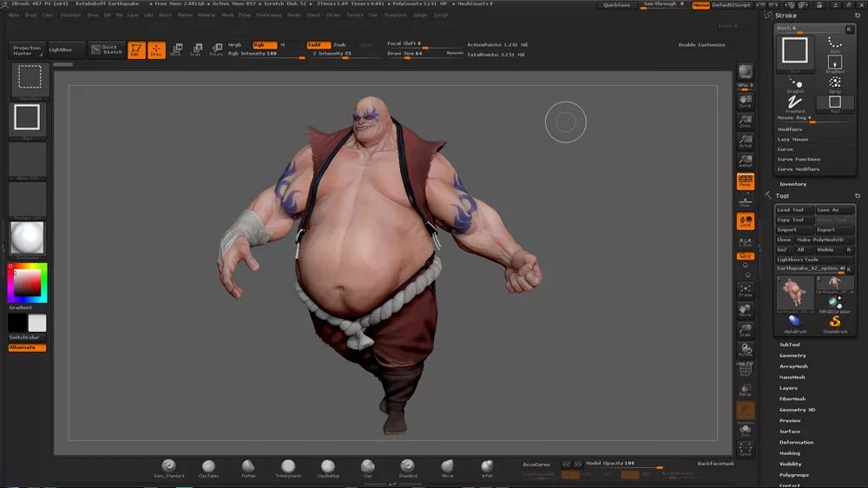Viewport: 868px width, 488px height.
Task: Choose the DragDot stroke type
Action: 795,84
